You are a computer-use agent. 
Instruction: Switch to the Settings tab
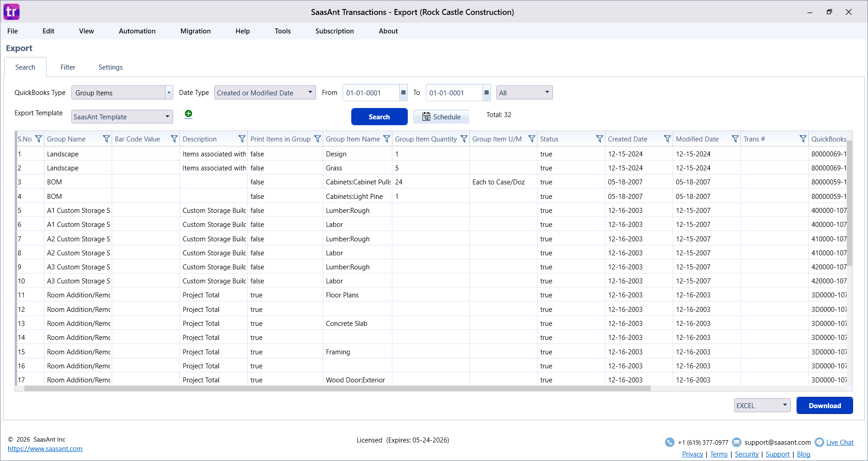coord(110,67)
